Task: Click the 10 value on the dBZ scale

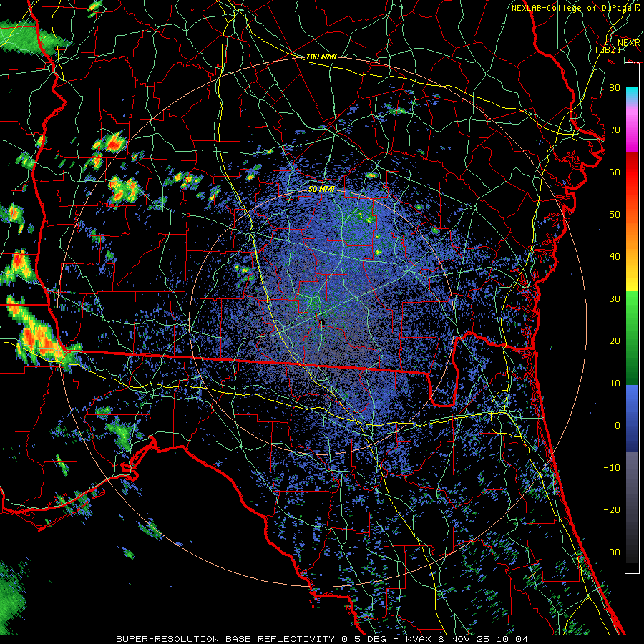Action: [615, 384]
